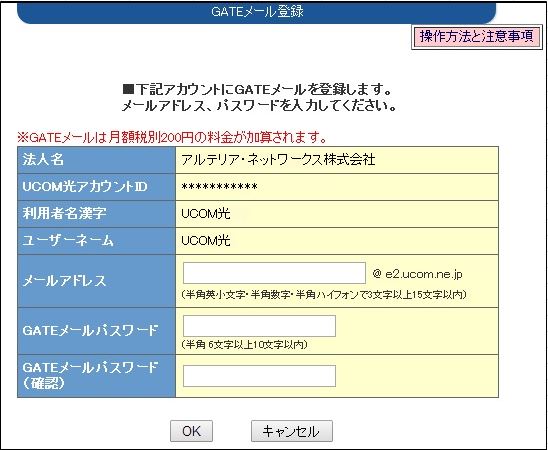The width and height of the screenshot is (548, 450).
Task: Click the ユーザーネーム label
Action: (68, 241)
